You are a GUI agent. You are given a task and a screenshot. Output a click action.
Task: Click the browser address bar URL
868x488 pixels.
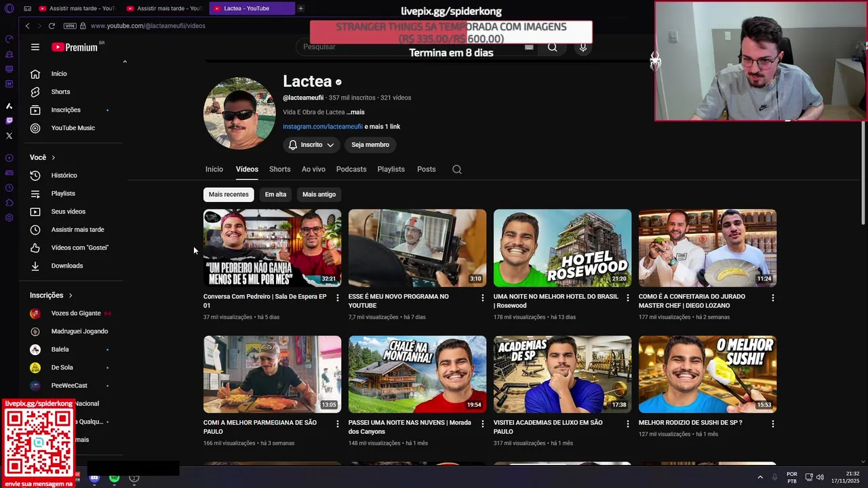pyautogui.click(x=148, y=26)
